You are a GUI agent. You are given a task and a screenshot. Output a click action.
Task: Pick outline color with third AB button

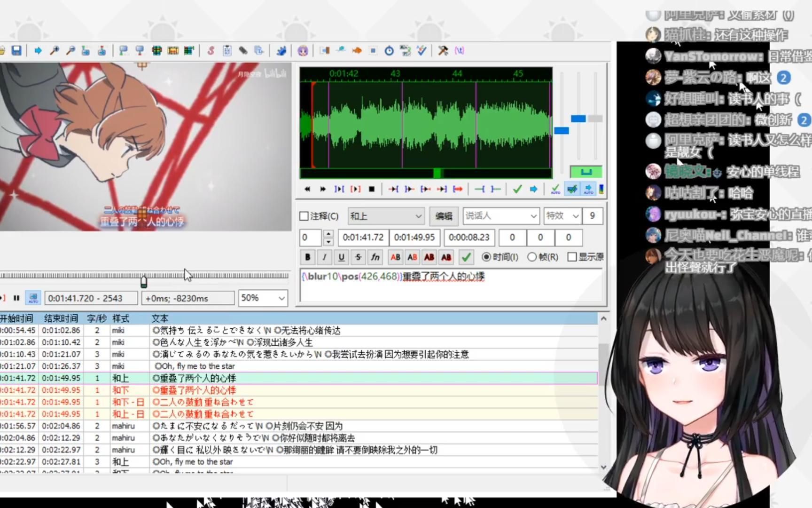point(429,257)
